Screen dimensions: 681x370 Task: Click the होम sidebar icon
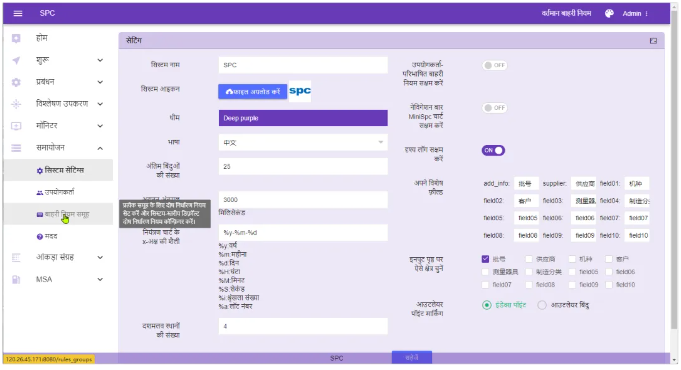pos(16,38)
